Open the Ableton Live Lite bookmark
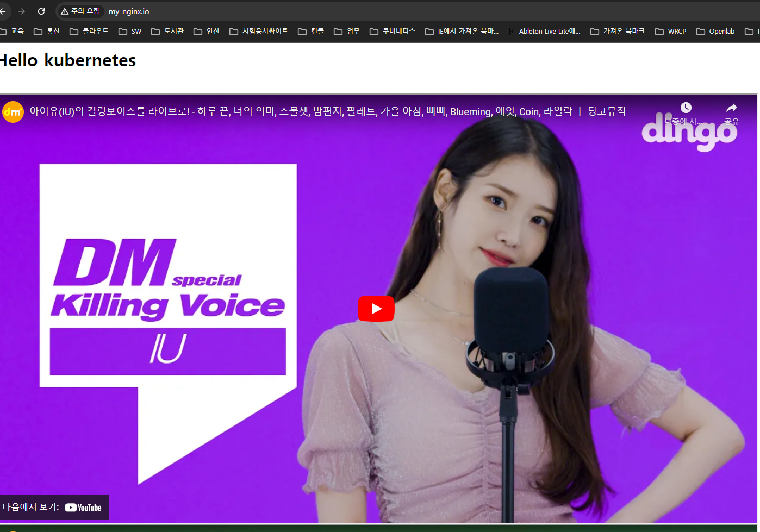This screenshot has height=532, width=760. tap(544, 32)
